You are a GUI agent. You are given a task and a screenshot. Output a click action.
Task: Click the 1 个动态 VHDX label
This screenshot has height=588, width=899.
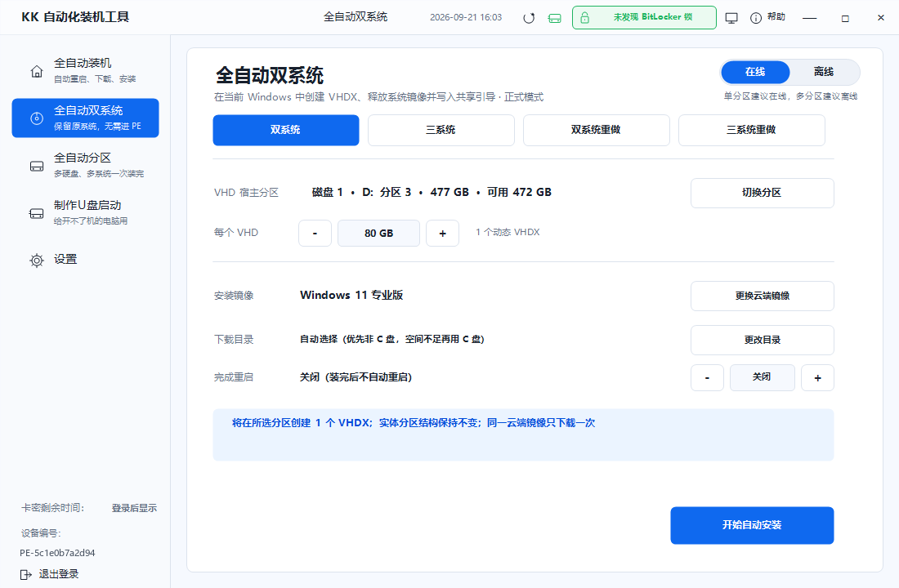508,232
